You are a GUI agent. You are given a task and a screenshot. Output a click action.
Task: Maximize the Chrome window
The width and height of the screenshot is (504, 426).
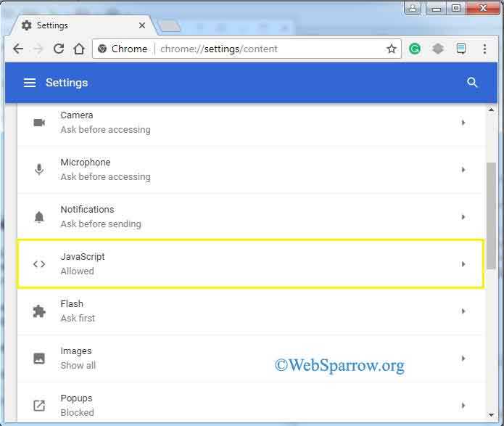pos(456,8)
